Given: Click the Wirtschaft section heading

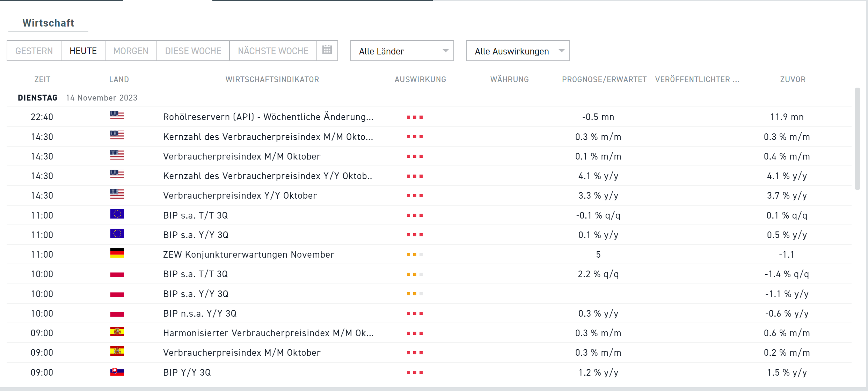Looking at the screenshot, I should point(48,23).
